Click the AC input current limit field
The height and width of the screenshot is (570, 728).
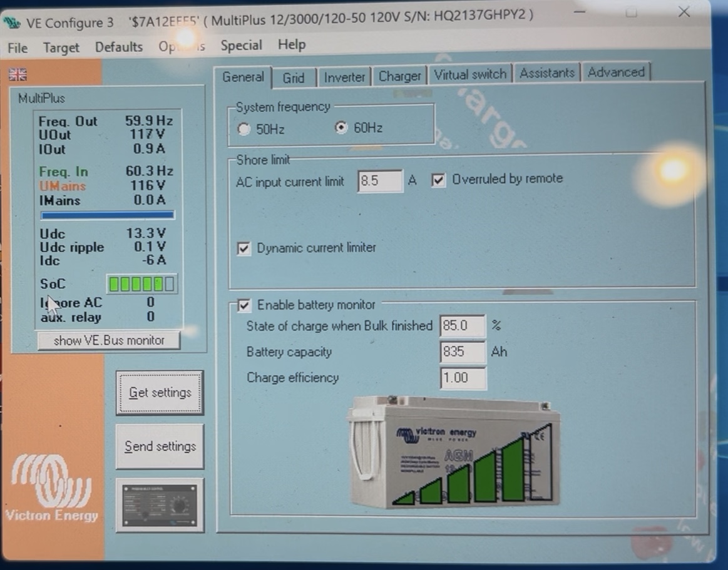(379, 181)
